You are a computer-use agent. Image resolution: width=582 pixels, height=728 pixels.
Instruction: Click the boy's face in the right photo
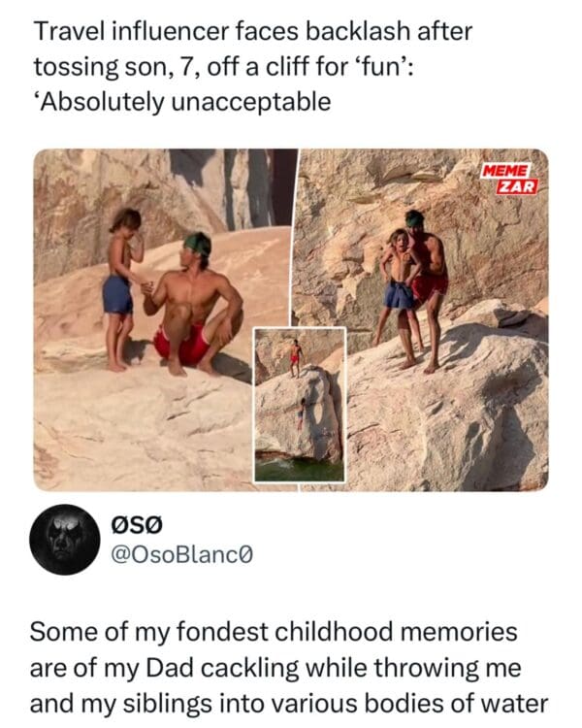399,240
